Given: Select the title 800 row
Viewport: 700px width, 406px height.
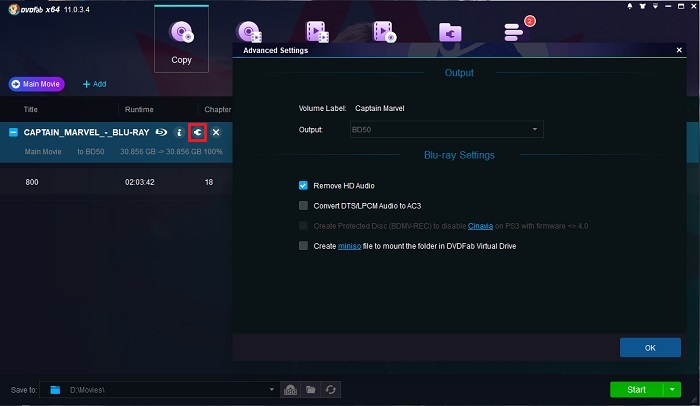Looking at the screenshot, I should tap(116, 182).
